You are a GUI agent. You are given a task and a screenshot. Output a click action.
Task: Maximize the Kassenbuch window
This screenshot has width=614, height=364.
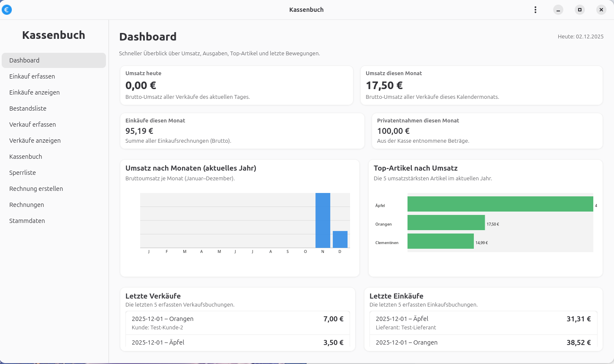click(x=580, y=10)
